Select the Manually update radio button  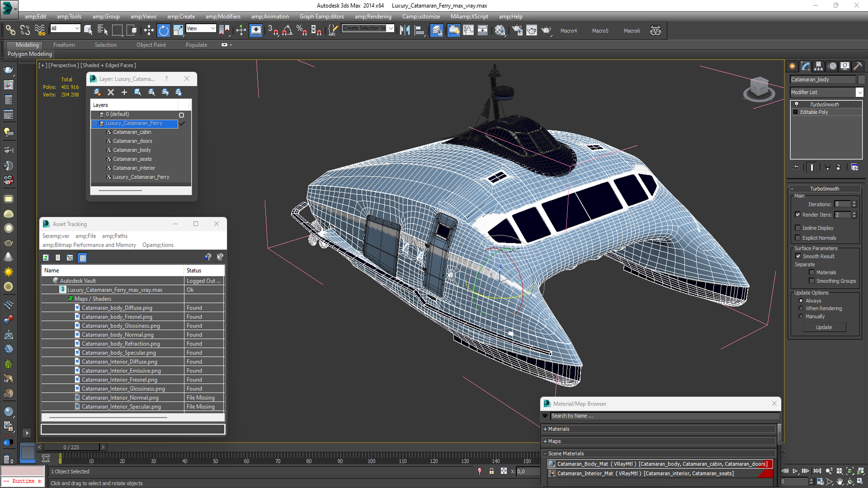[x=801, y=316]
